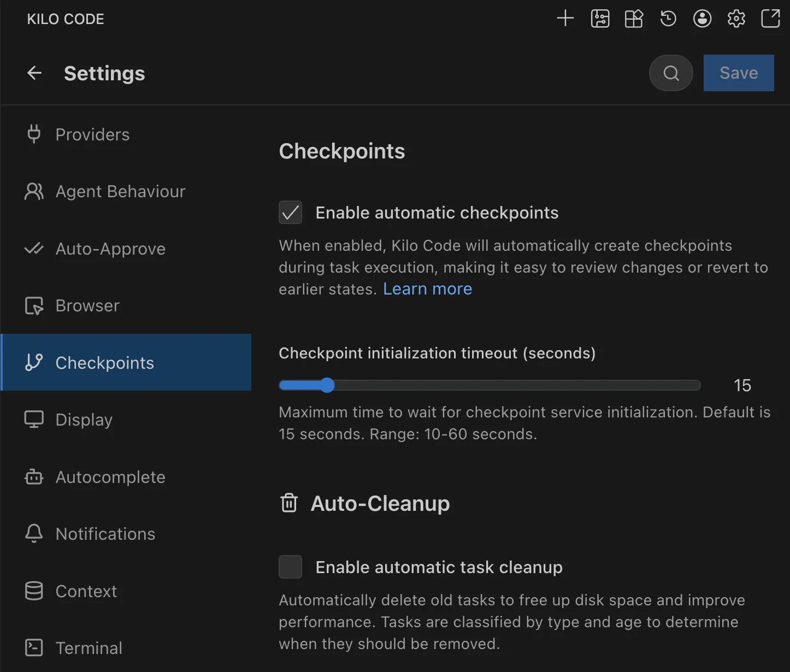The image size is (790, 672).
Task: Click the KILO CODE panel title
Action: pyautogui.click(x=66, y=19)
